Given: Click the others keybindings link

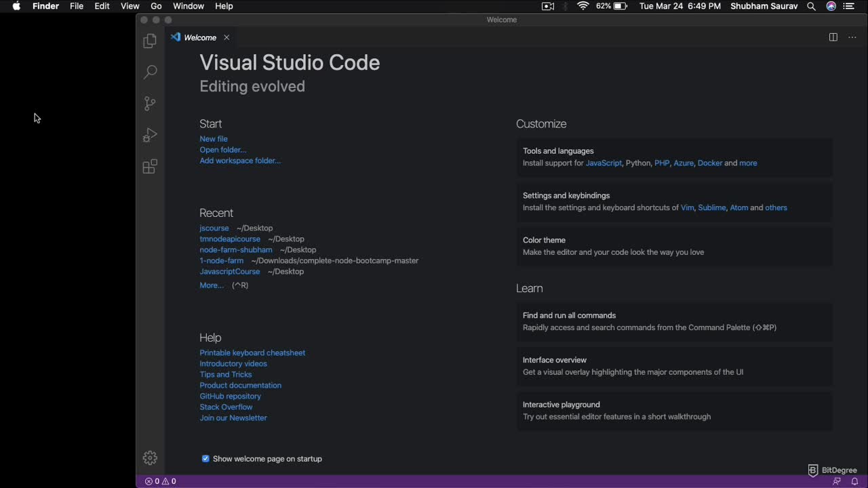Looking at the screenshot, I should point(776,208).
